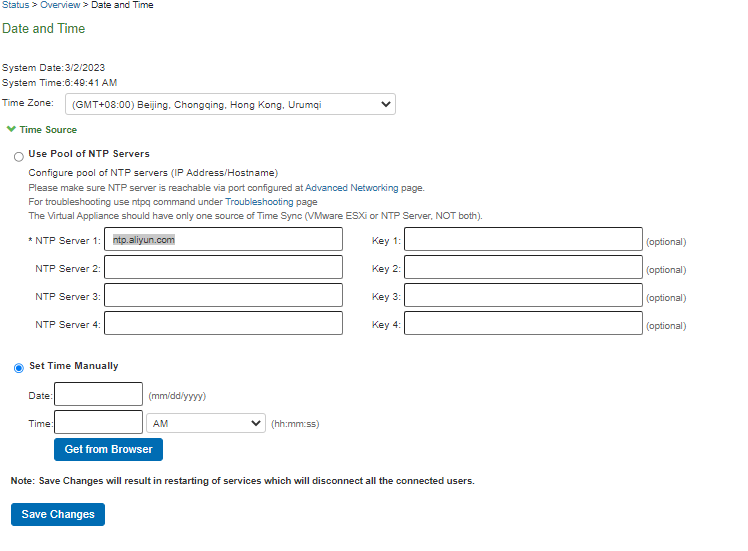Go to Overview in the breadcrumb
Image resolution: width=748 pixels, height=551 pixels.
[x=60, y=5]
